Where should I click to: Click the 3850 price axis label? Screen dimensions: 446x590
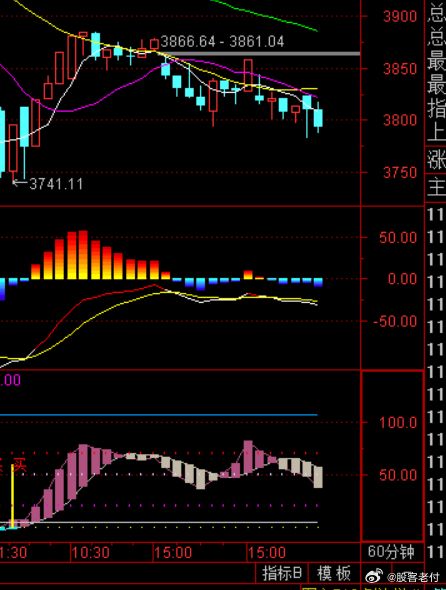400,69
